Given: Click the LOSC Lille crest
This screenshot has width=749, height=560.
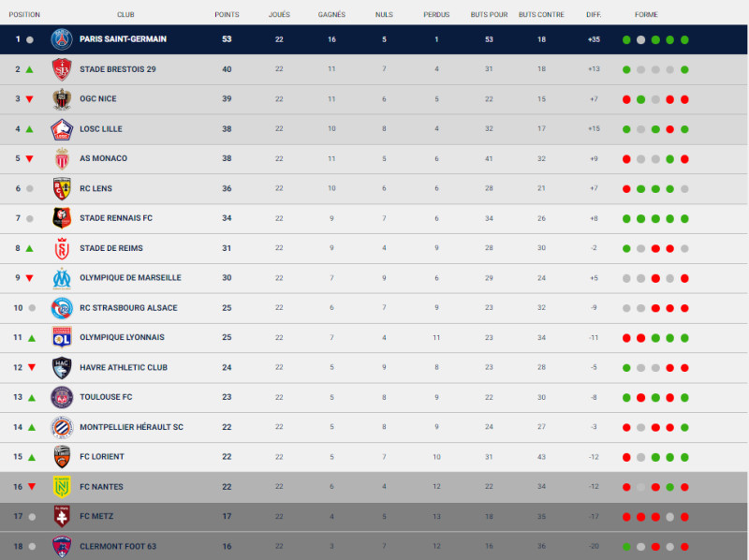Looking at the screenshot, I should (62, 129).
